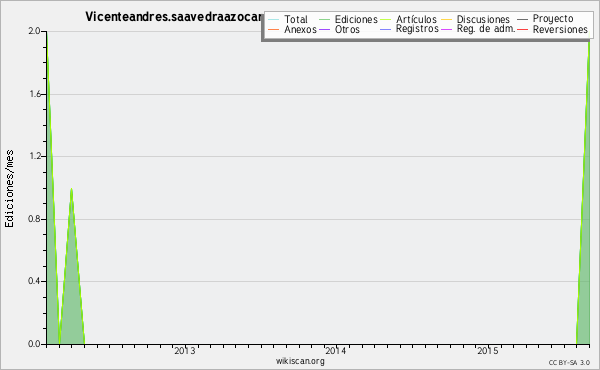600x370 pixels.
Task: Click the Reversiones red line swatch
Action: click(x=523, y=29)
